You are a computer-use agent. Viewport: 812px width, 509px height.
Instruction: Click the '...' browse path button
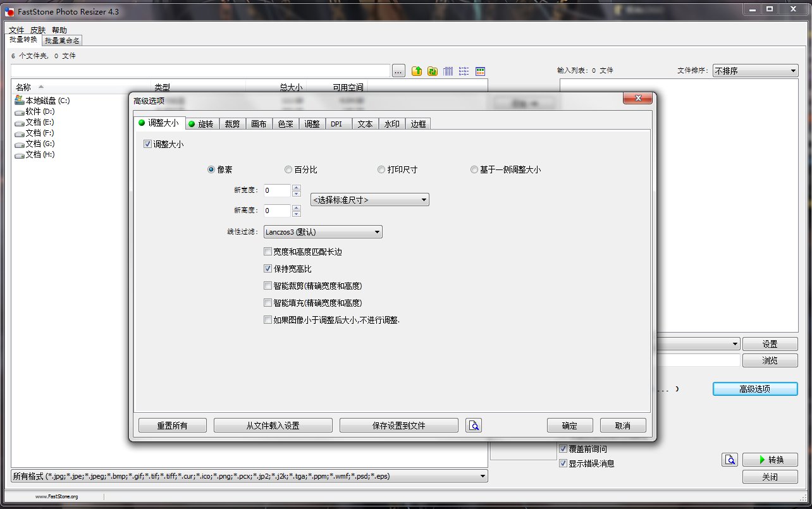398,71
